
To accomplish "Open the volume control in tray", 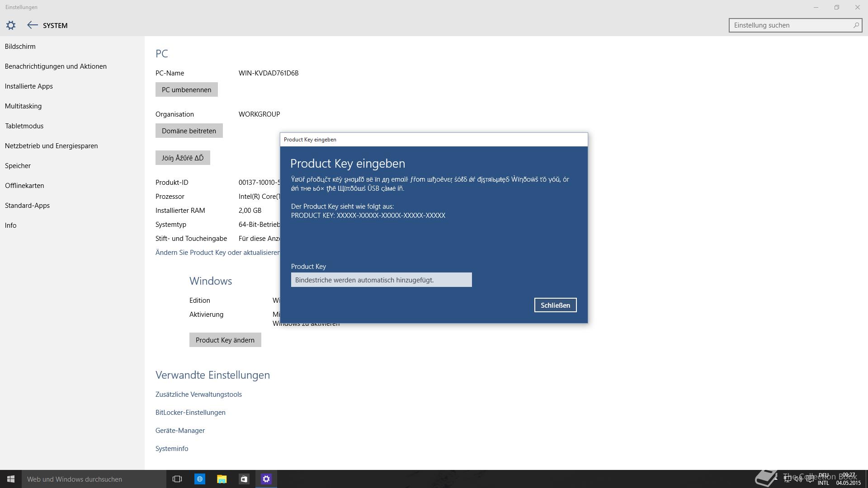I will (x=798, y=479).
